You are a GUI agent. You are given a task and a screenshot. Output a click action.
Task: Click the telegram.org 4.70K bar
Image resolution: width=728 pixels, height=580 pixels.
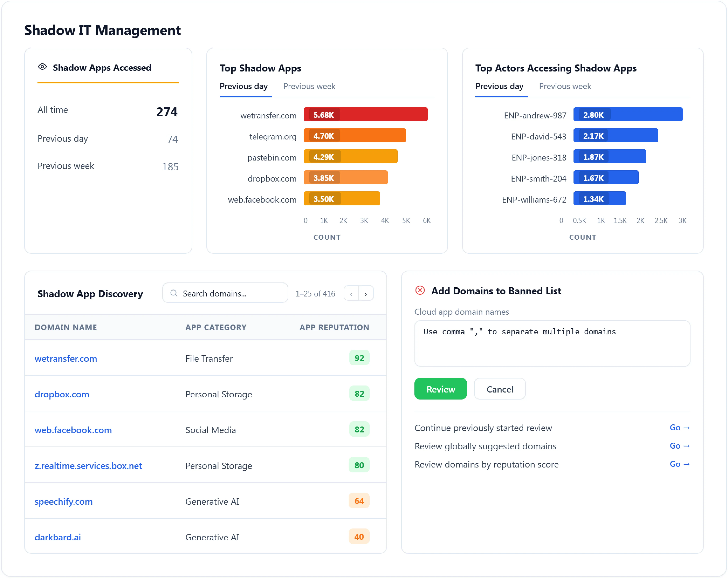coord(355,135)
